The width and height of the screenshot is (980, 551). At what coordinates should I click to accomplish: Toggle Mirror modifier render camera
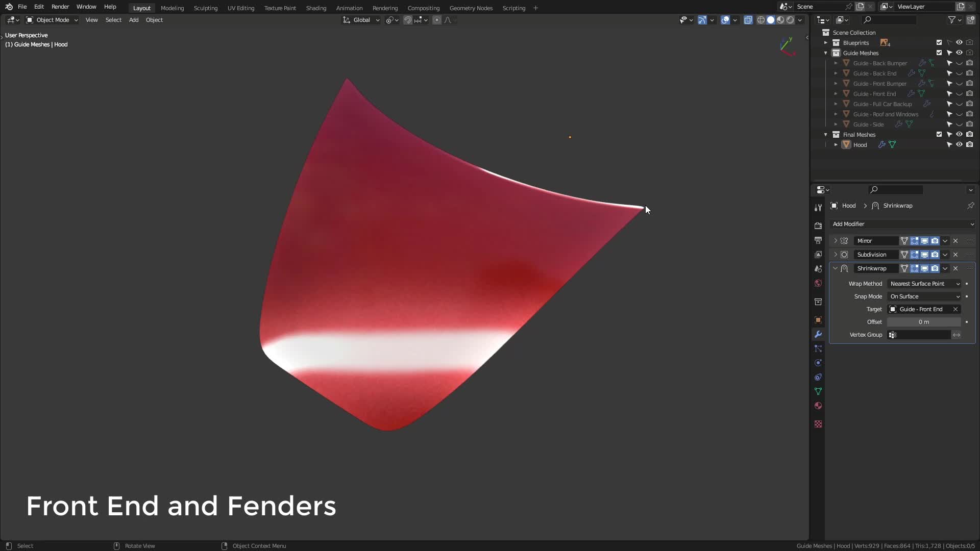pos(935,241)
